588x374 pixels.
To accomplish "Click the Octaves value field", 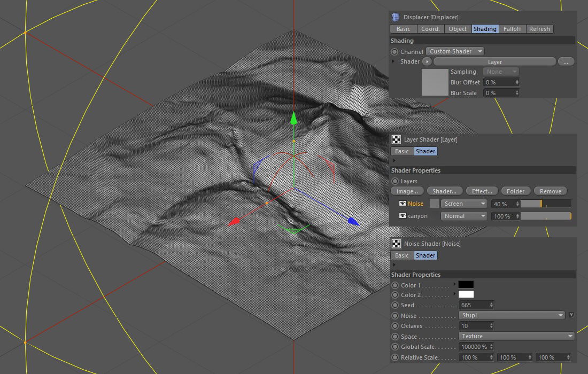I will pos(473,326).
